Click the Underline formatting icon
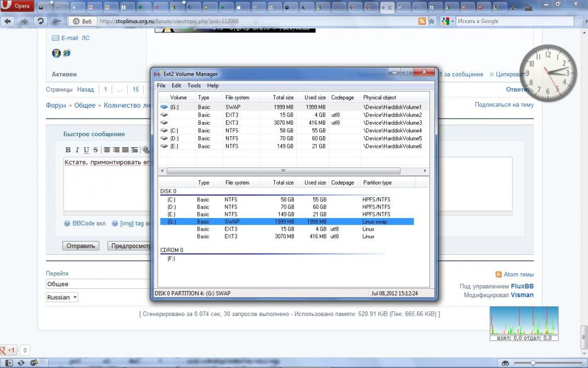The width and height of the screenshot is (588, 368). pos(87,149)
